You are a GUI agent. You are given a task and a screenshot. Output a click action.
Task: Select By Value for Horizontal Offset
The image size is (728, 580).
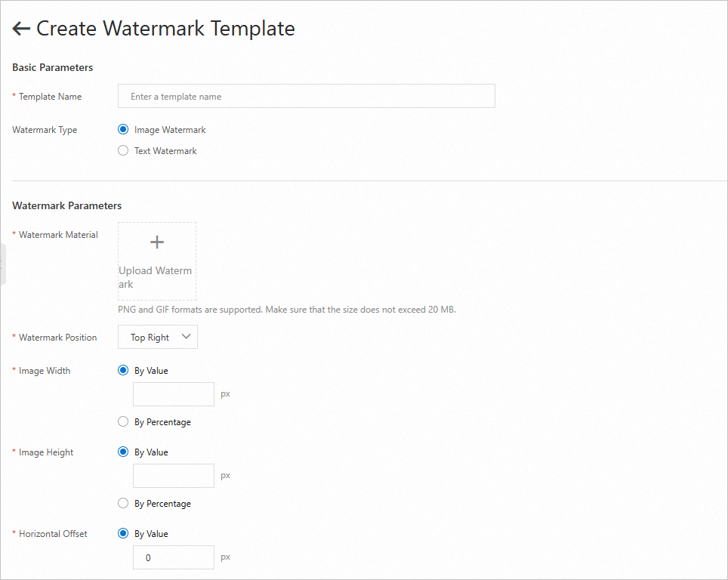[123, 534]
